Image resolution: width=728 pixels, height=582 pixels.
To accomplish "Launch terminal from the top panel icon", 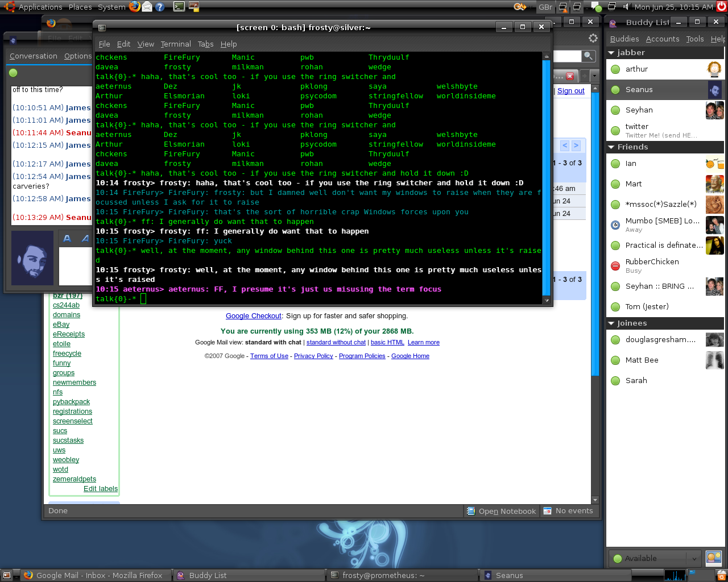I will [x=179, y=7].
